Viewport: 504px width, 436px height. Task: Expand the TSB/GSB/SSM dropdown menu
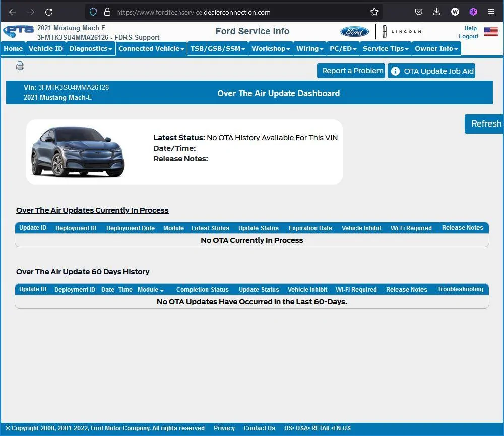[x=218, y=48]
